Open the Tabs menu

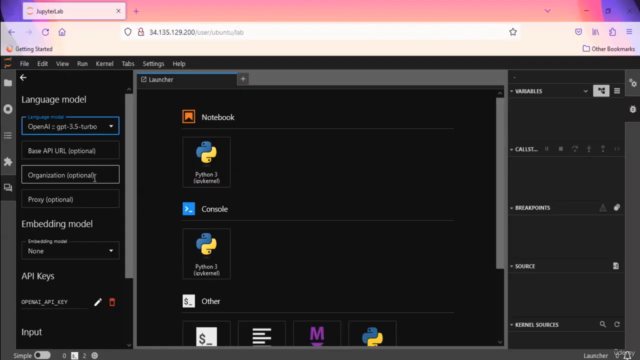tap(128, 64)
